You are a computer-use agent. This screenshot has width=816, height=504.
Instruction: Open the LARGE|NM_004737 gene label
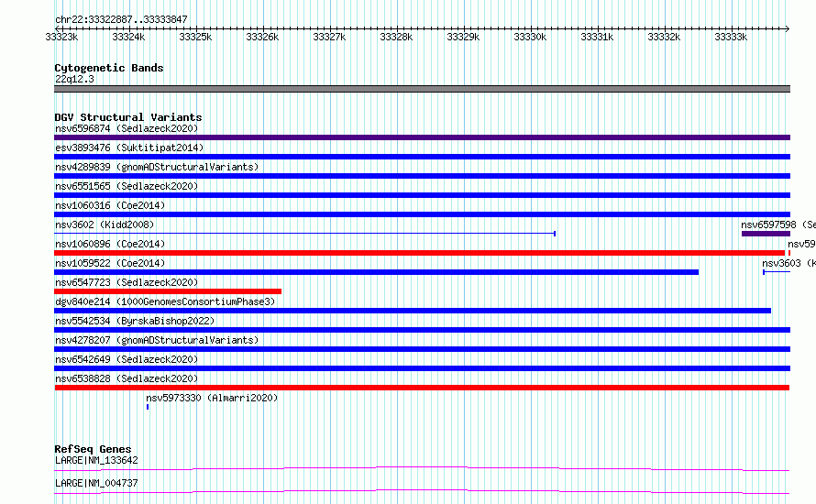pyautogui.click(x=96, y=483)
